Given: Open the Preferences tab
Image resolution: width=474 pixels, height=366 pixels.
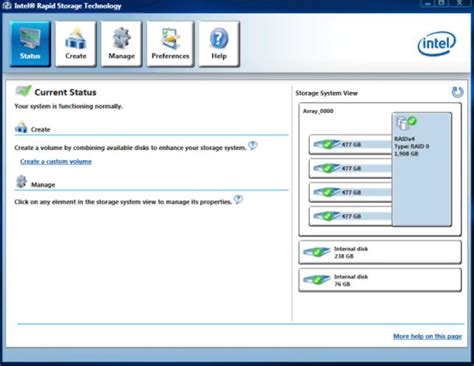Looking at the screenshot, I should click(x=170, y=44).
